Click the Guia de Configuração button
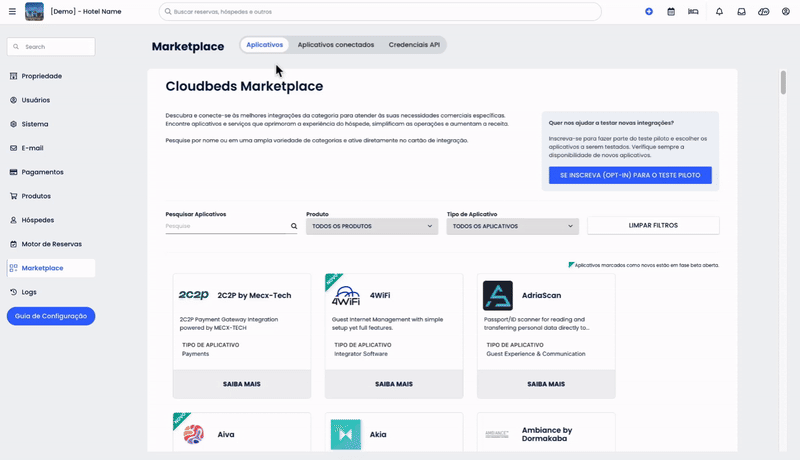This screenshot has width=800, height=460. click(51, 316)
